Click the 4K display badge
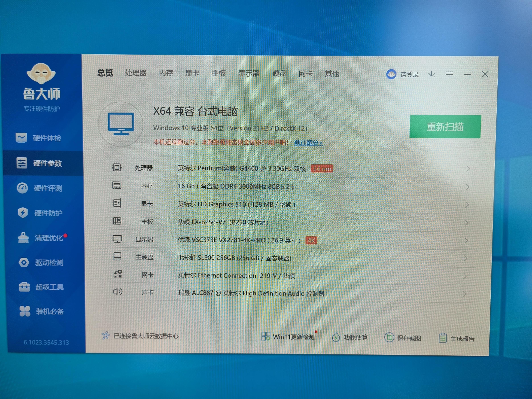The width and height of the screenshot is (532, 399). tap(311, 240)
